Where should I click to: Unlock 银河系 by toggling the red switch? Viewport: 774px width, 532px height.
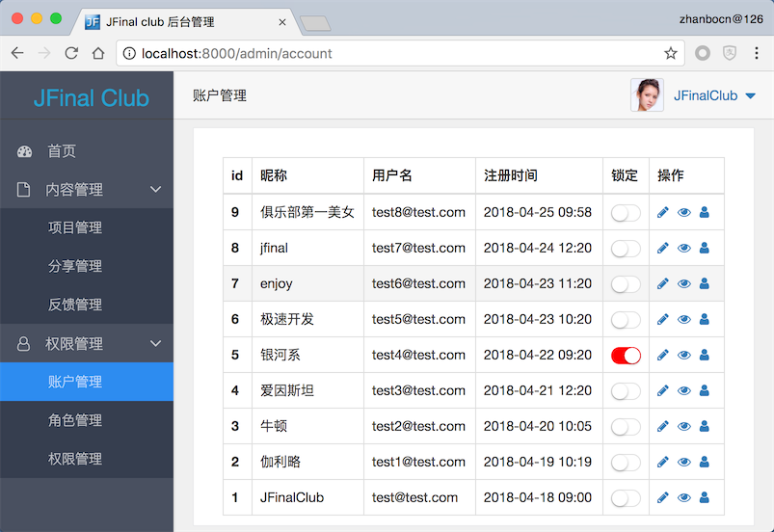click(626, 356)
